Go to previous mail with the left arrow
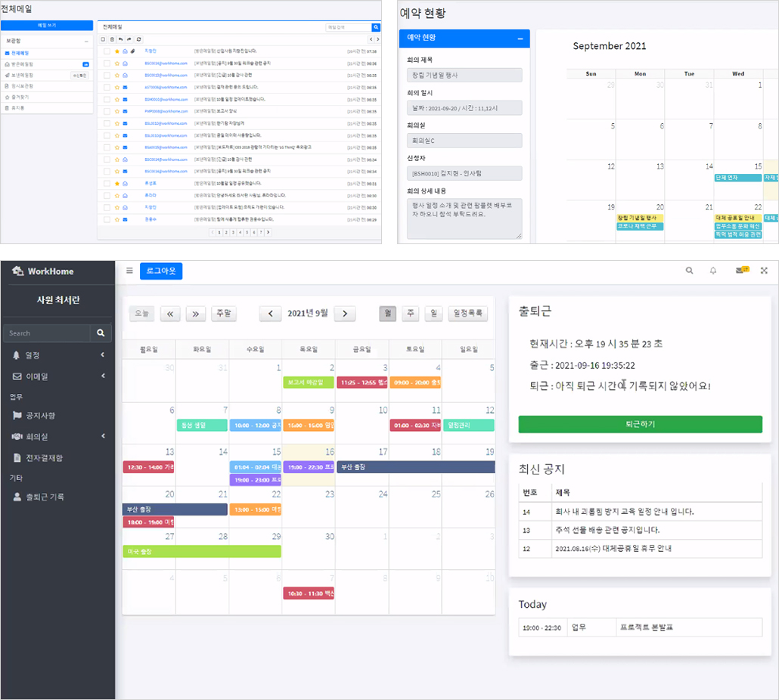This screenshot has height=700, width=779. [x=371, y=39]
